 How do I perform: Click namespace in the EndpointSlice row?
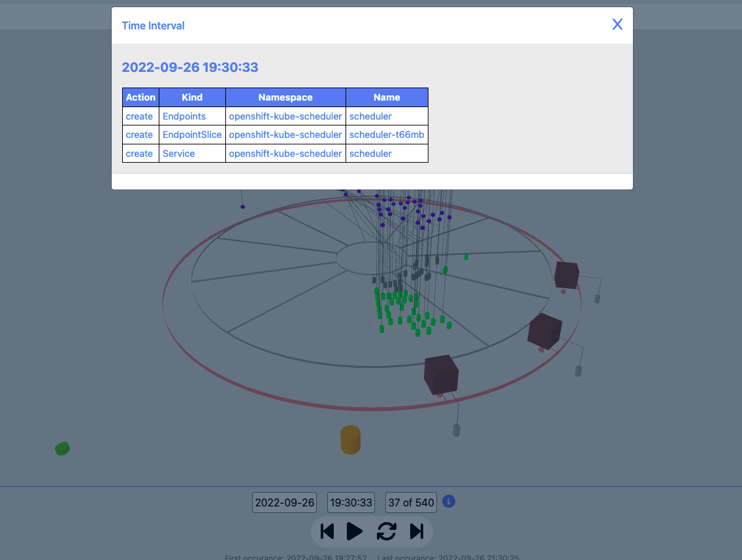point(285,135)
